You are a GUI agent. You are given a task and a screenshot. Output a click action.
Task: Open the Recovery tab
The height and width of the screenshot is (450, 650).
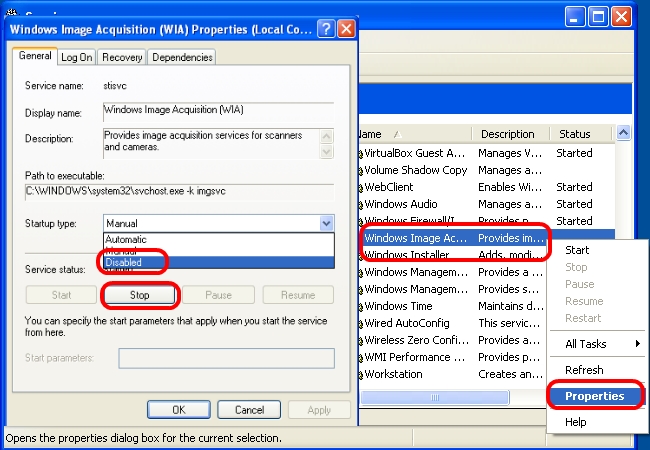pyautogui.click(x=122, y=57)
